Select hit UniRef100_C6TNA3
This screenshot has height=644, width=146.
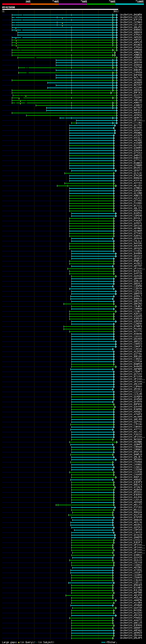click(x=131, y=22)
